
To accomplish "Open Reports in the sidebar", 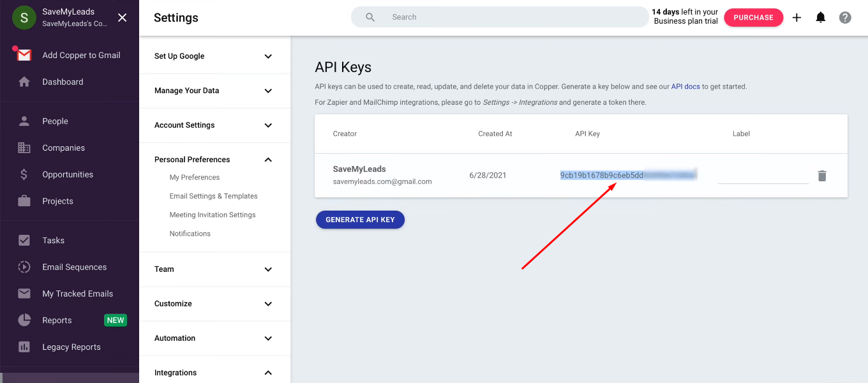I will point(57,320).
